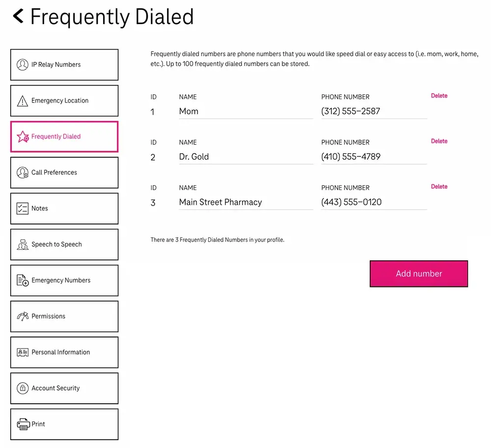Click the Speech to Speech icon
This screenshot has height=448, width=491.
tap(22, 244)
